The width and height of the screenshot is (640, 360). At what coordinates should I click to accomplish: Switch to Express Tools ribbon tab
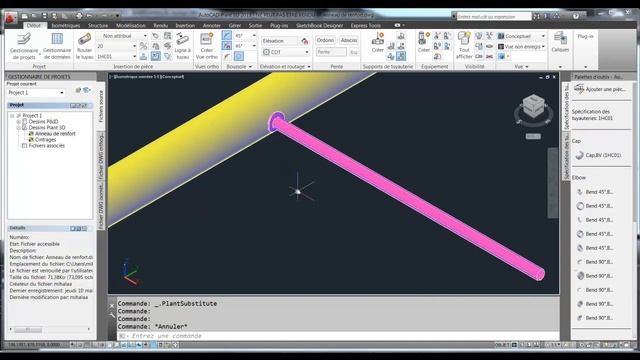[x=365, y=25]
